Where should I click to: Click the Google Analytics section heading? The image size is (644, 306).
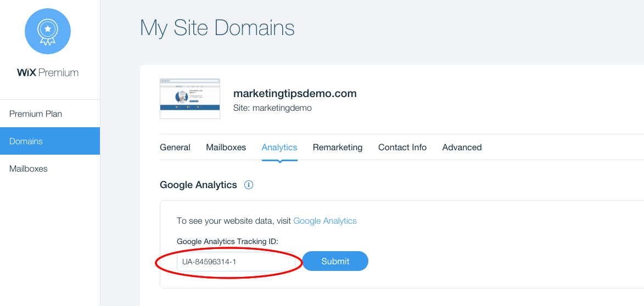point(198,185)
